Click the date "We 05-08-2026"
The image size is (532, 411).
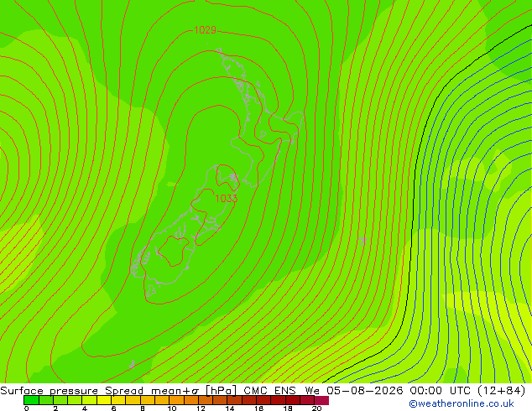click(354, 391)
